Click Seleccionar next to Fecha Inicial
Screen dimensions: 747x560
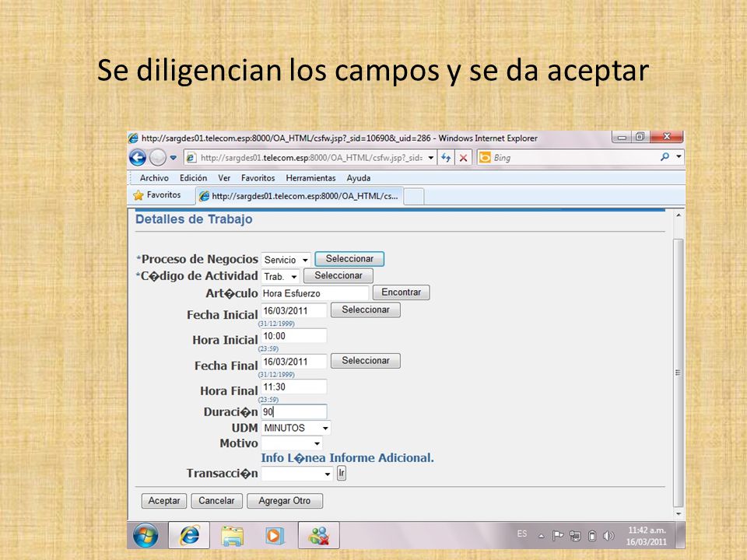pos(366,310)
